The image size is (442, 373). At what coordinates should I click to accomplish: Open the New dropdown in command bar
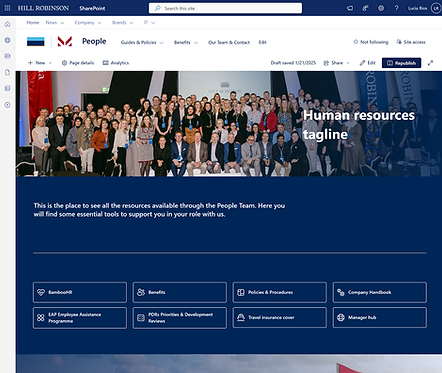(x=40, y=63)
